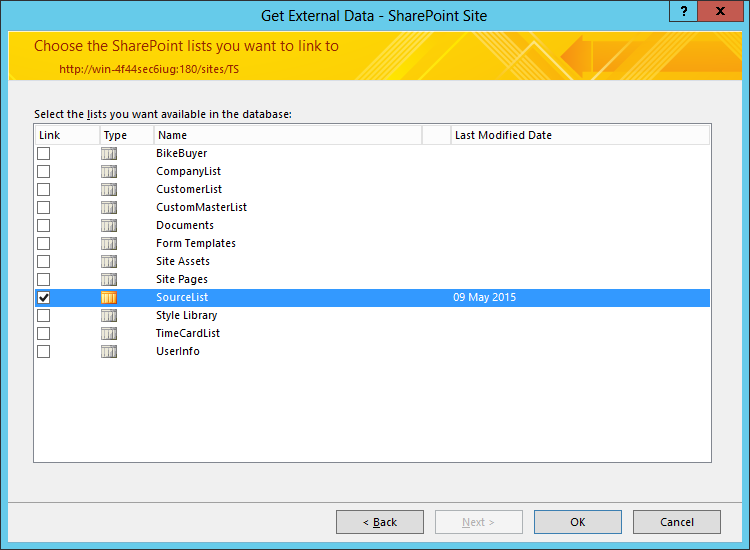
Task: Go back with the Back button
Action: coord(380,522)
